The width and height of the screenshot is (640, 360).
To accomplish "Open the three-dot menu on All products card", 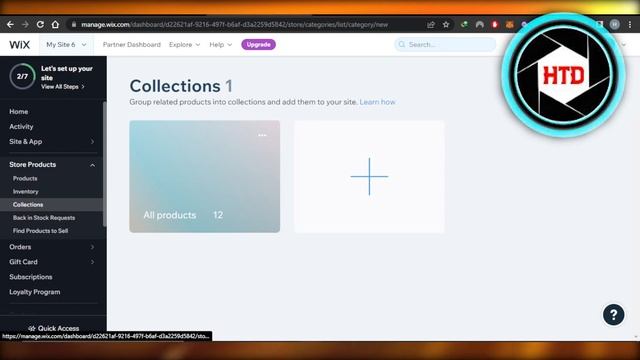I will tap(262, 135).
